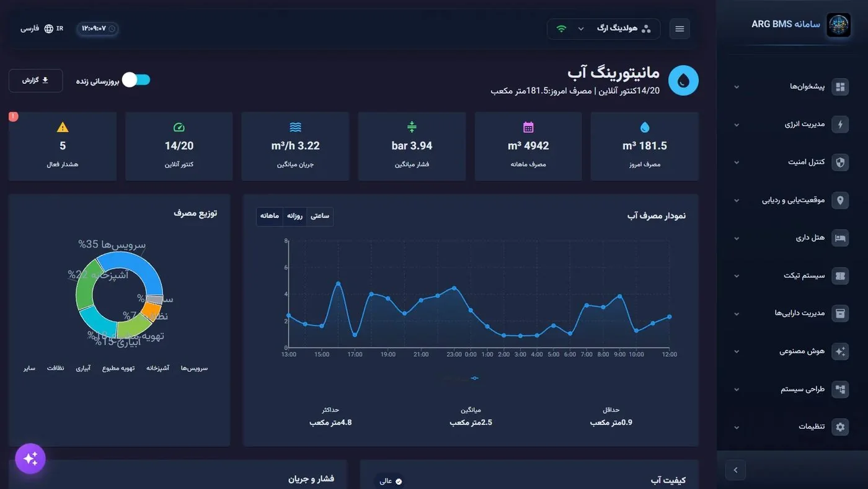Screen dimensions: 868x489
Task: Switch chart to ساعتی hourly tab
Action: point(320,216)
